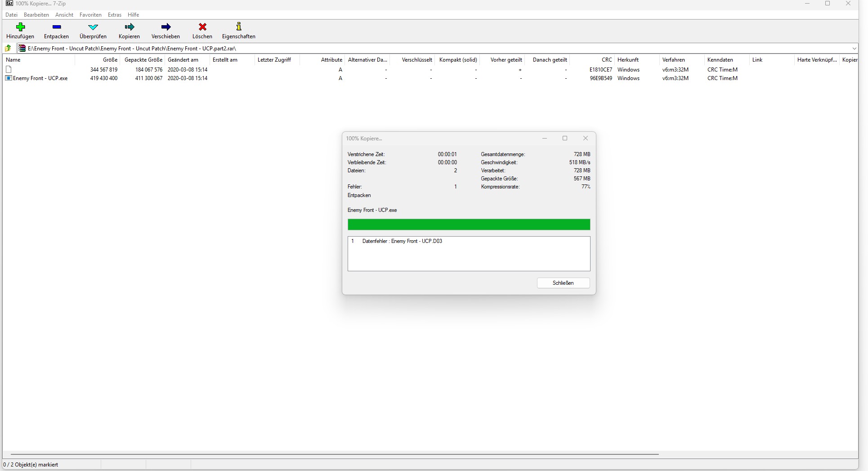This screenshot has height=471, width=868.
Task: Click the Kompakt (solid) column header
Action: point(457,60)
